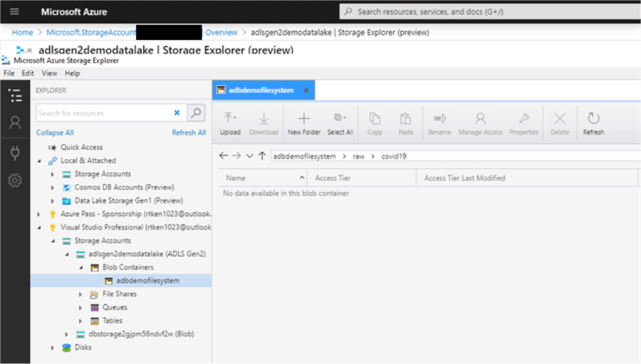Open the Help menu
641x364 pixels.
(73, 73)
